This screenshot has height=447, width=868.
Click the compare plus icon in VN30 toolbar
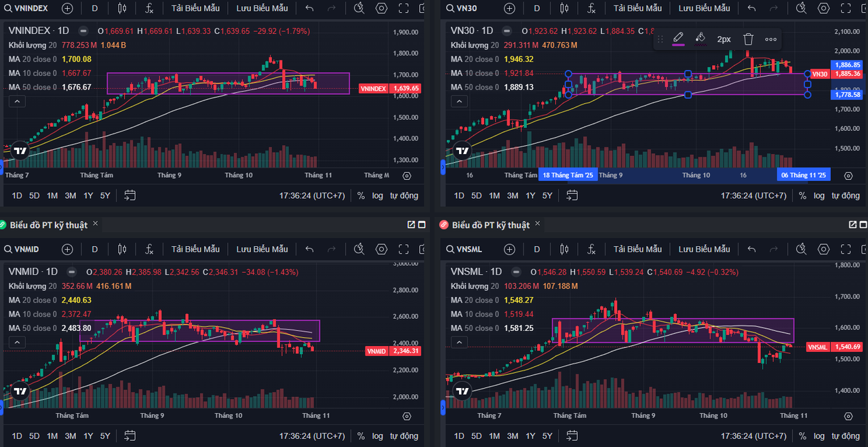click(x=509, y=8)
